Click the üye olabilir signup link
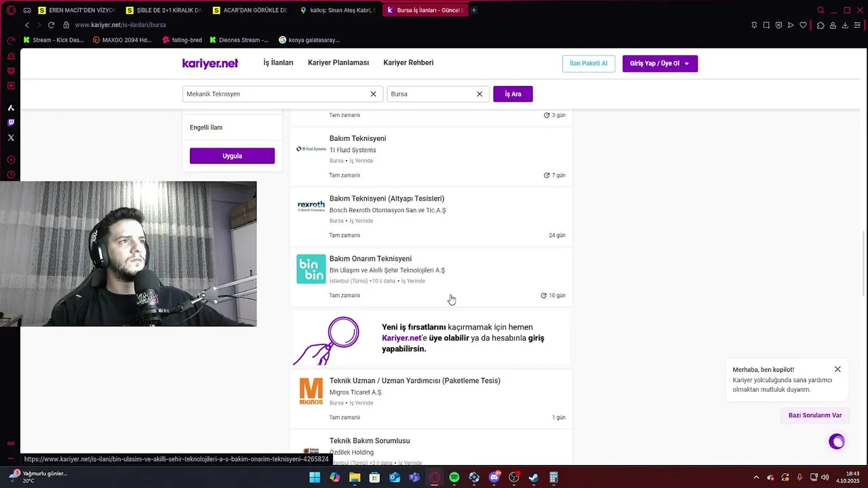868x488 pixels. coord(449,338)
